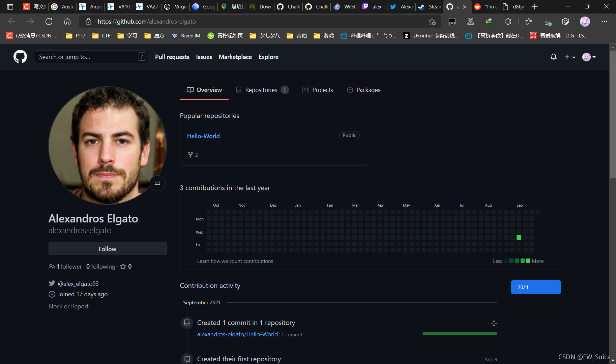Click the page vertical scrollbar
616x364 pixels.
click(613, 115)
